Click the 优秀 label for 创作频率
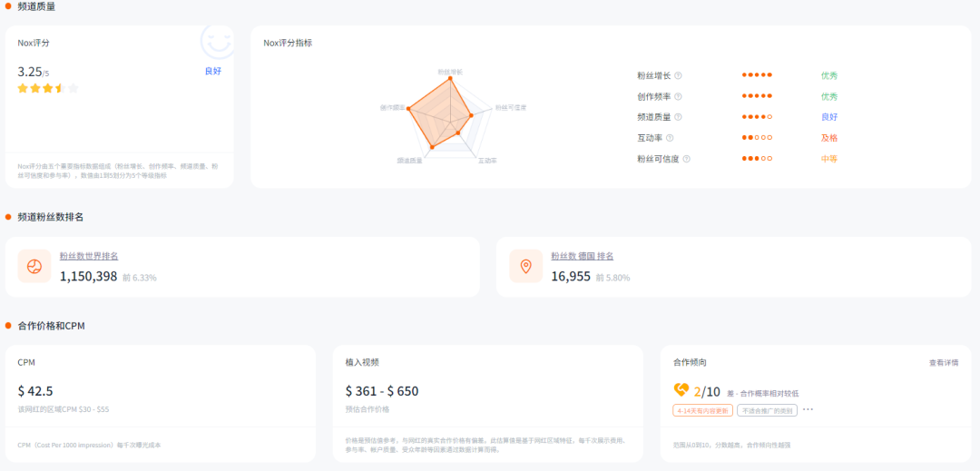Viewport: 980px width, 471px height. coord(829,97)
